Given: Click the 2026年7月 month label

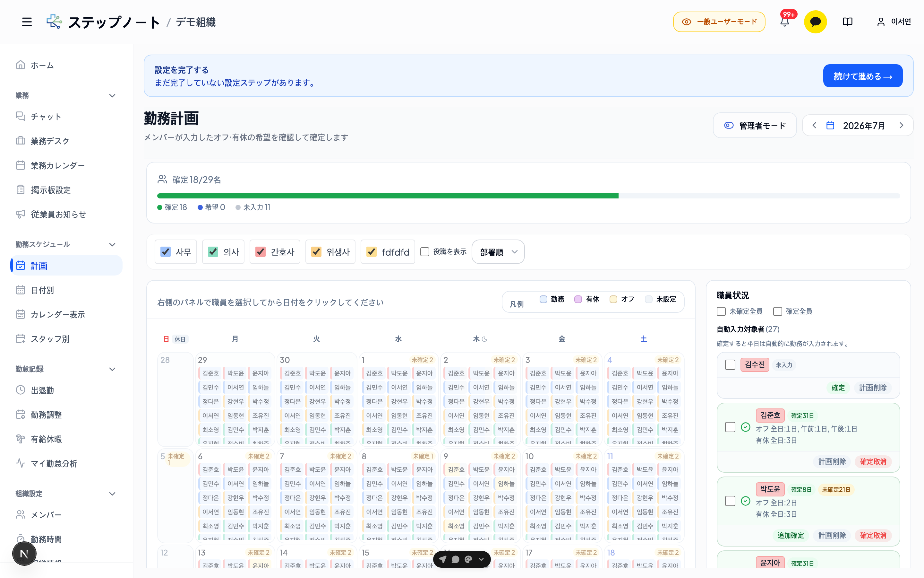Looking at the screenshot, I should pyautogui.click(x=864, y=126).
